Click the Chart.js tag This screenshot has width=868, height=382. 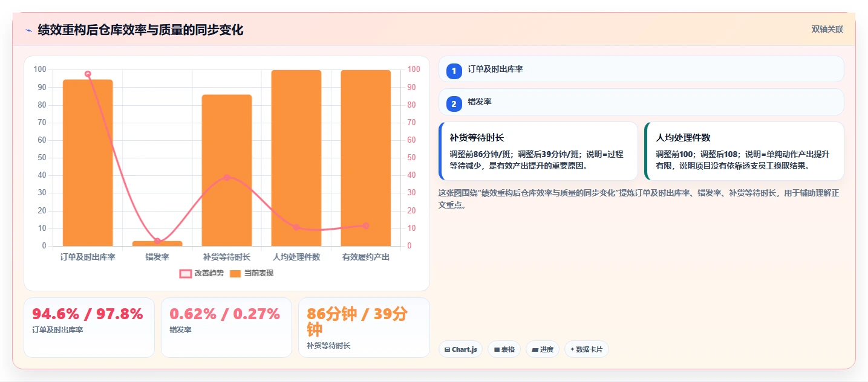click(x=460, y=349)
